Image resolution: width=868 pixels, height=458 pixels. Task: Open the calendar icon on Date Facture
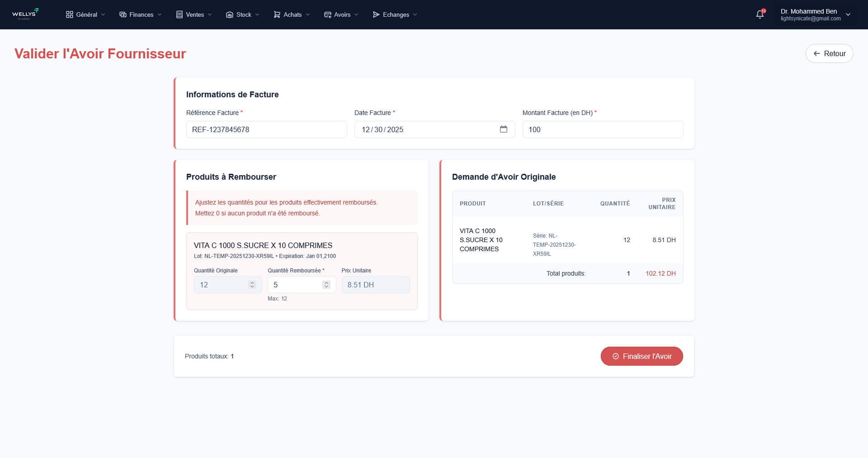[x=503, y=129]
